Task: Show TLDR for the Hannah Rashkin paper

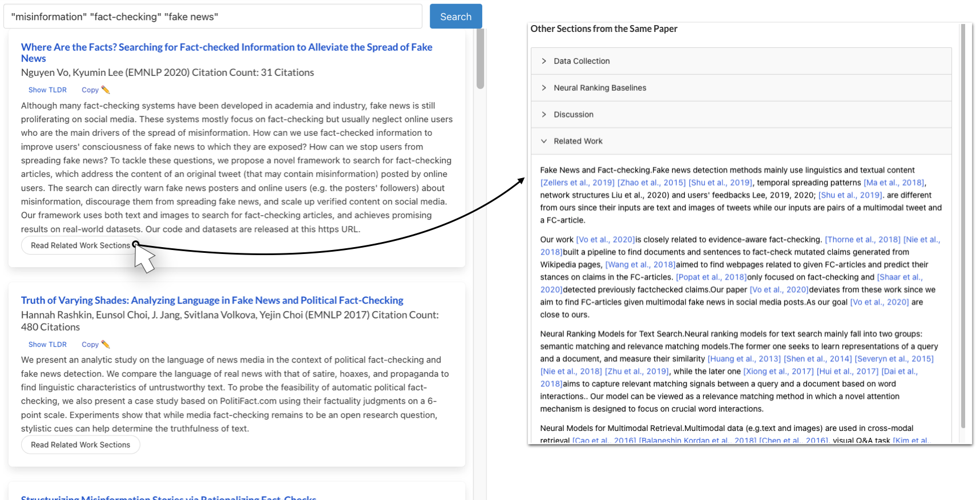Action: (x=47, y=345)
